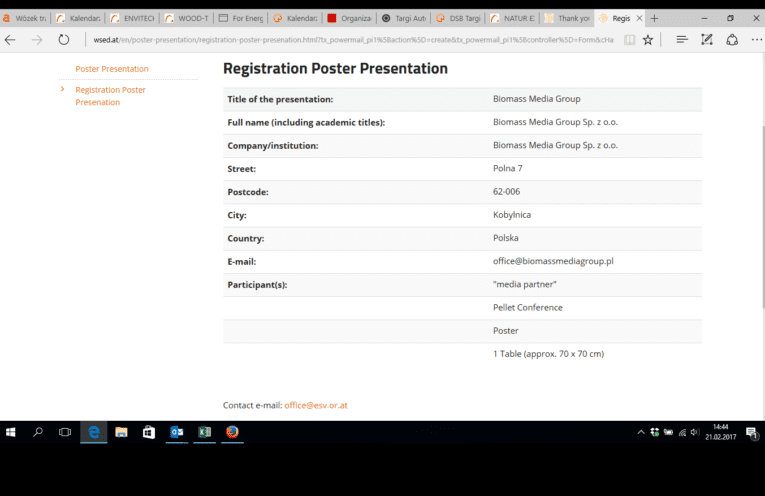Image resolution: width=765 pixels, height=496 pixels.
Task: Open Firefox from taskbar
Action: (x=232, y=432)
